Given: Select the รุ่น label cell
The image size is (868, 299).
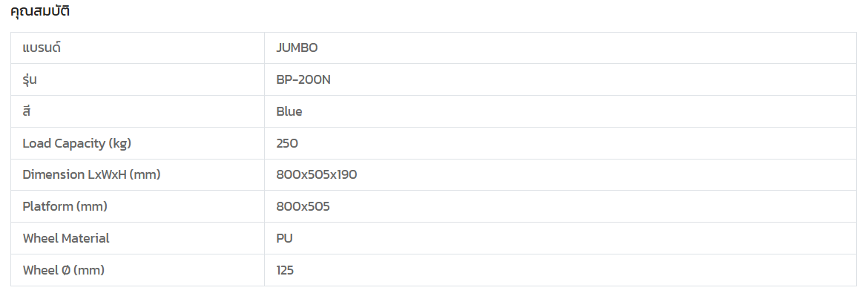Looking at the screenshot, I should [x=30, y=80].
